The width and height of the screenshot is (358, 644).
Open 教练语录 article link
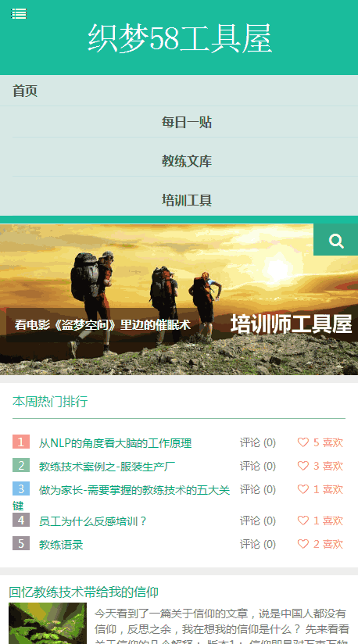click(61, 545)
